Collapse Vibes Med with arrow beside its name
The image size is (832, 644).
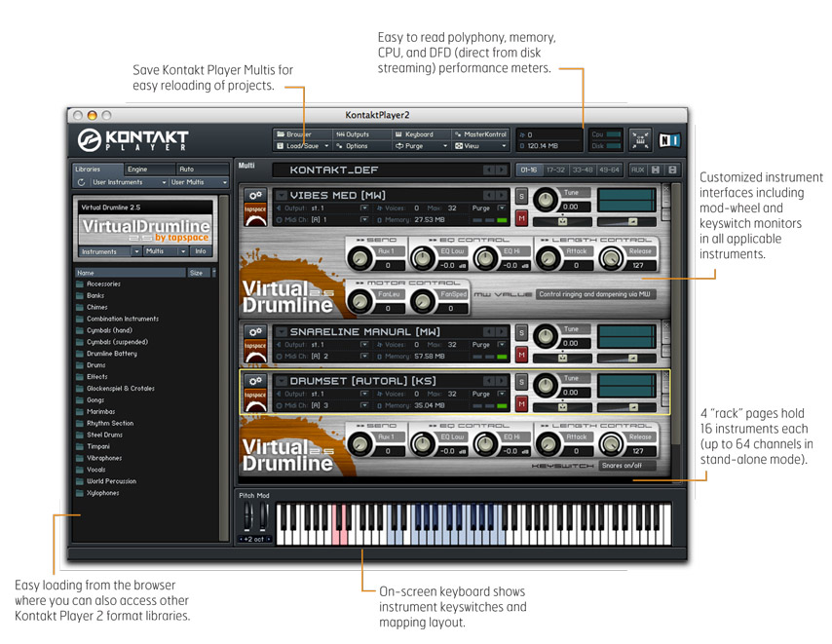[282, 196]
